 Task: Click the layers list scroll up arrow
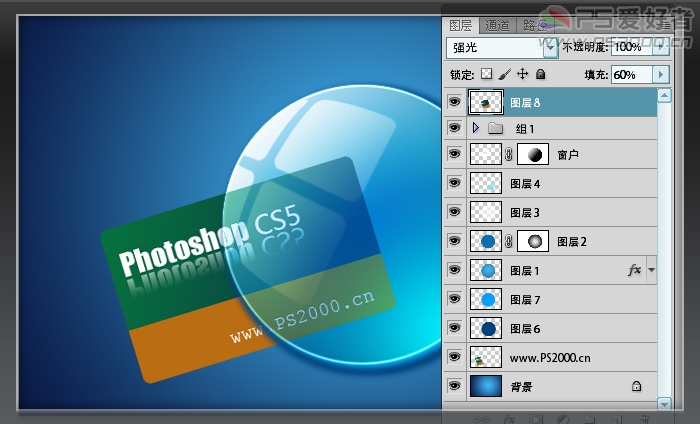tap(664, 96)
